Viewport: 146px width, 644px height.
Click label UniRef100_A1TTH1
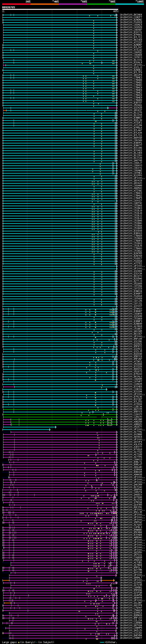(131, 432)
